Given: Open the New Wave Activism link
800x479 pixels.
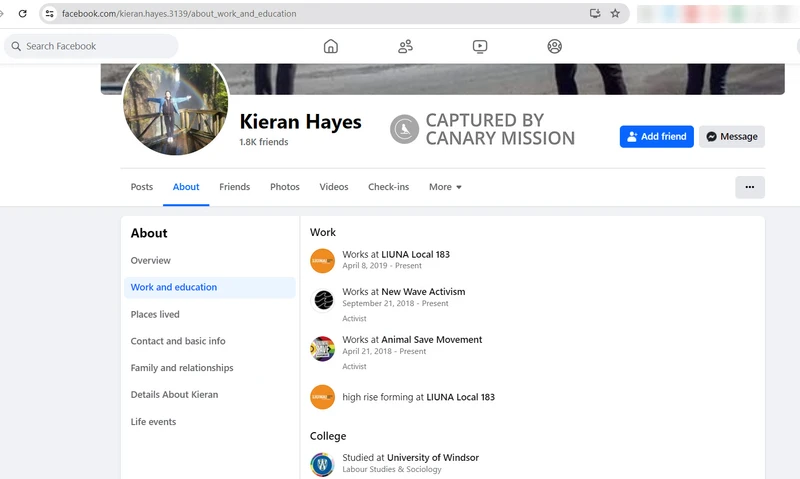Looking at the screenshot, I should tap(423, 292).
